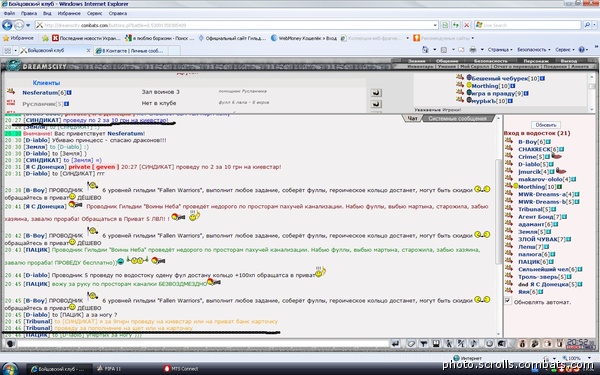Click 'Бешеный чебурек[10]' in top player list

[x=505, y=78]
